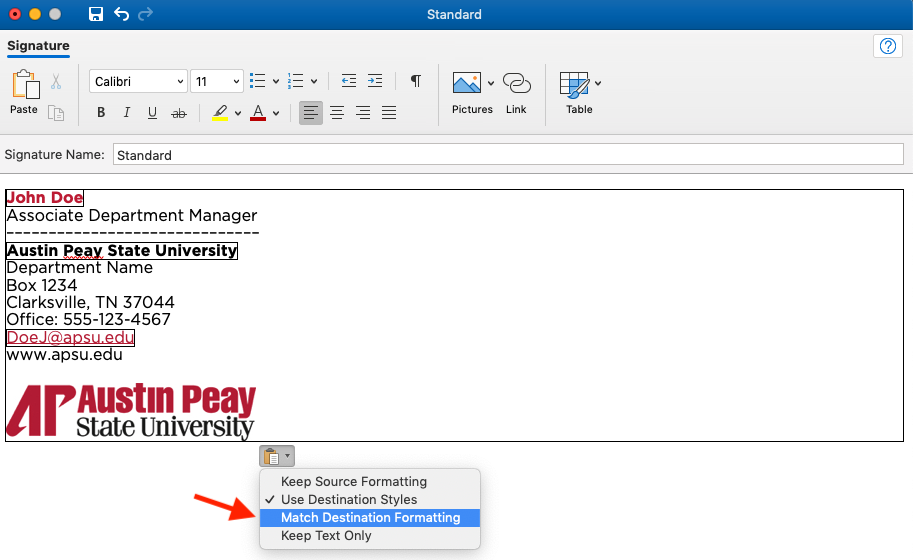Enable left text alignment
Viewport: 913px width, 560px height.
311,113
